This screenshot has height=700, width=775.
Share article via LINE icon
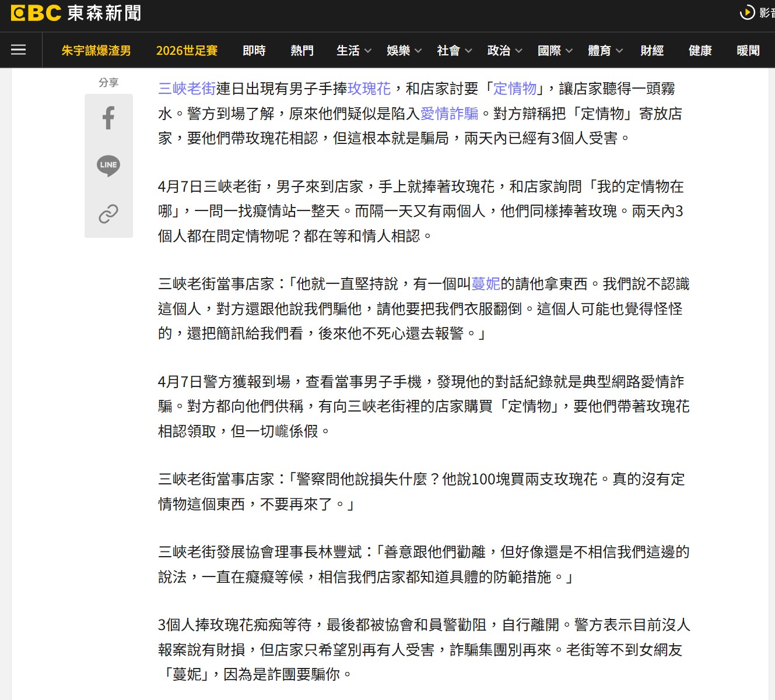coord(108,166)
